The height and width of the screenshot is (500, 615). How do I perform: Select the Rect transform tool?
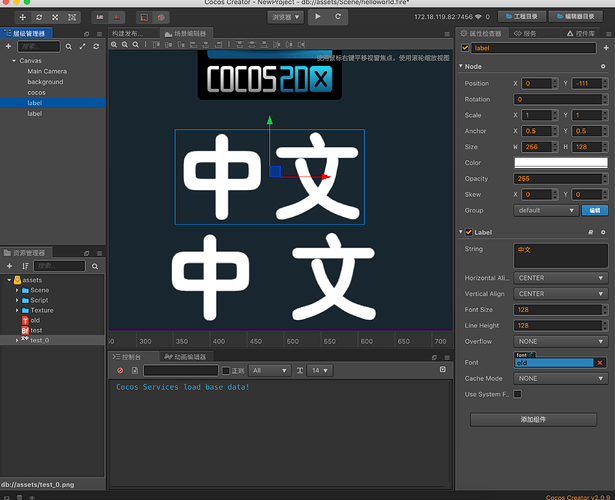(x=72, y=17)
